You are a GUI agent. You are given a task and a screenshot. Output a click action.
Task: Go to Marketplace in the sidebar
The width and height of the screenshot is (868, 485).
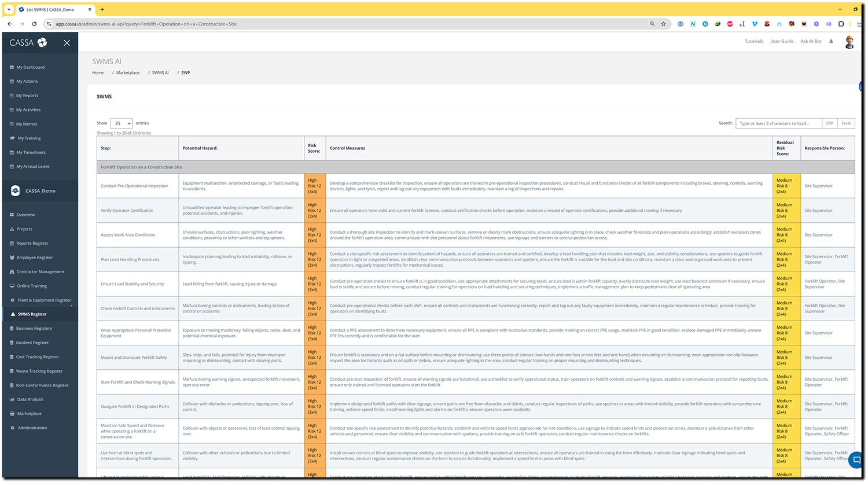[x=29, y=414]
